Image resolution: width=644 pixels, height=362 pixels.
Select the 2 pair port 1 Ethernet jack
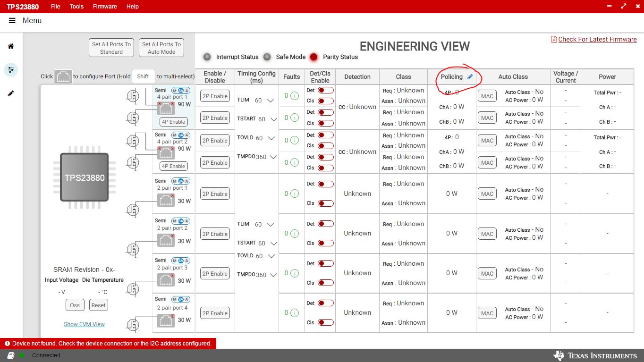(166, 200)
